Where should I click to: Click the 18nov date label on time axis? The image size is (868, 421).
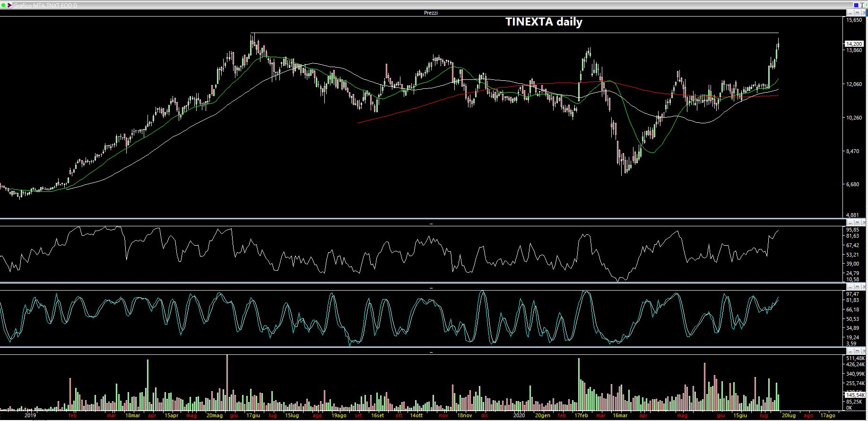[x=464, y=415]
